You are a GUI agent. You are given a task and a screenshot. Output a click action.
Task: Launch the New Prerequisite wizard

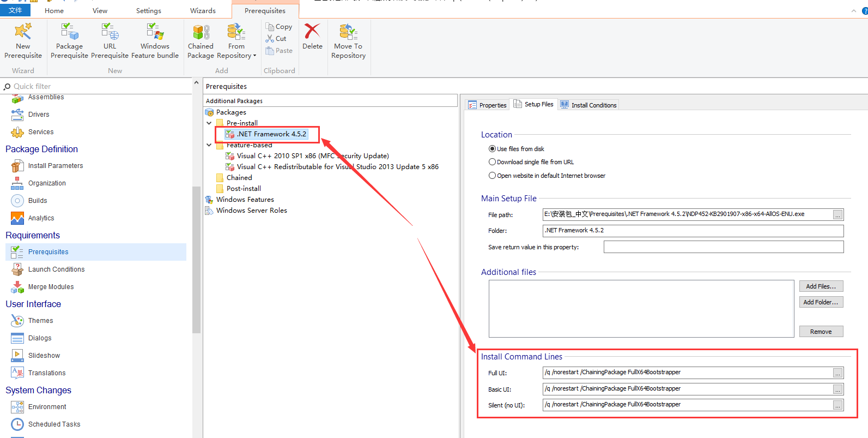(x=23, y=41)
